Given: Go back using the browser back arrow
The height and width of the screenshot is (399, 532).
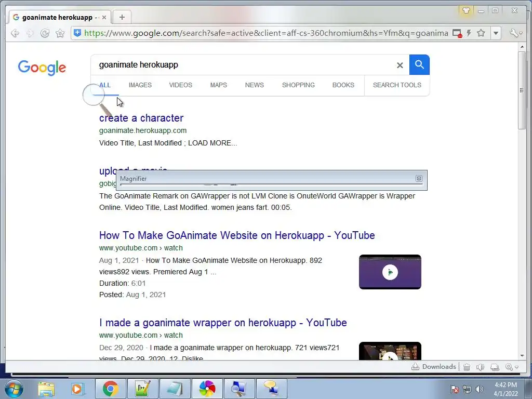Looking at the screenshot, I should tap(15, 33).
